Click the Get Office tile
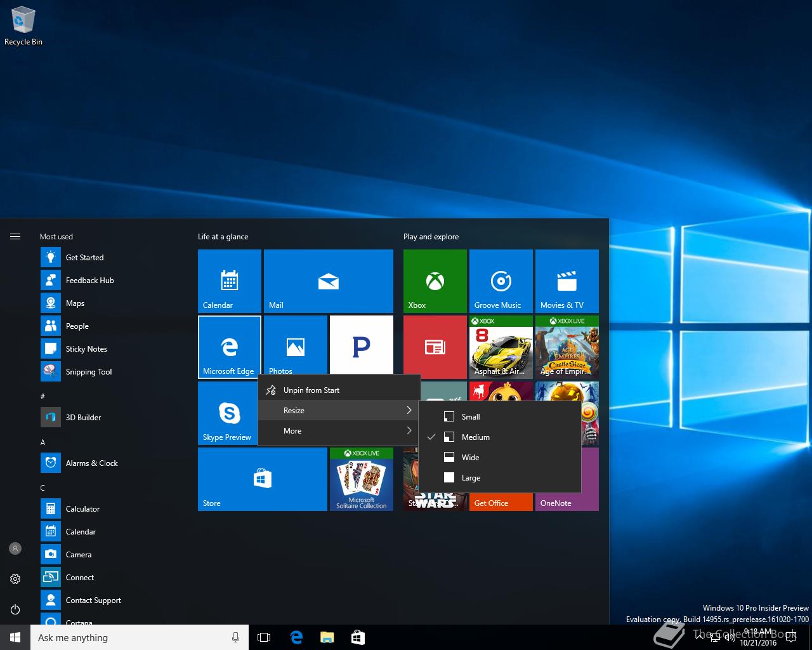The height and width of the screenshot is (650, 812). [x=501, y=501]
